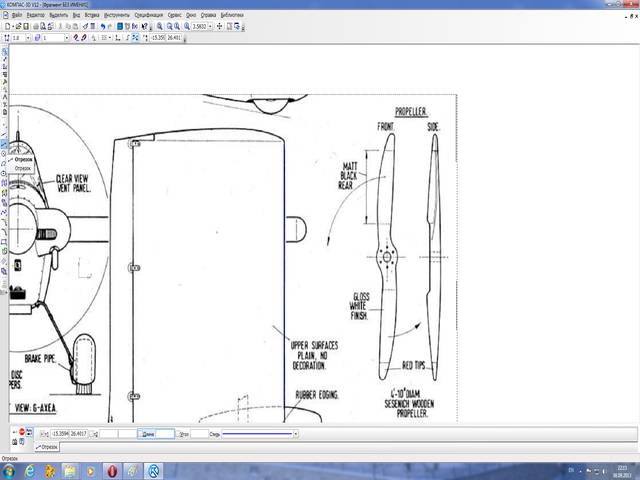The width and height of the screenshot is (640, 480).
Task: Click KOMPAS-3D icon in taskbar
Action: tap(154, 470)
